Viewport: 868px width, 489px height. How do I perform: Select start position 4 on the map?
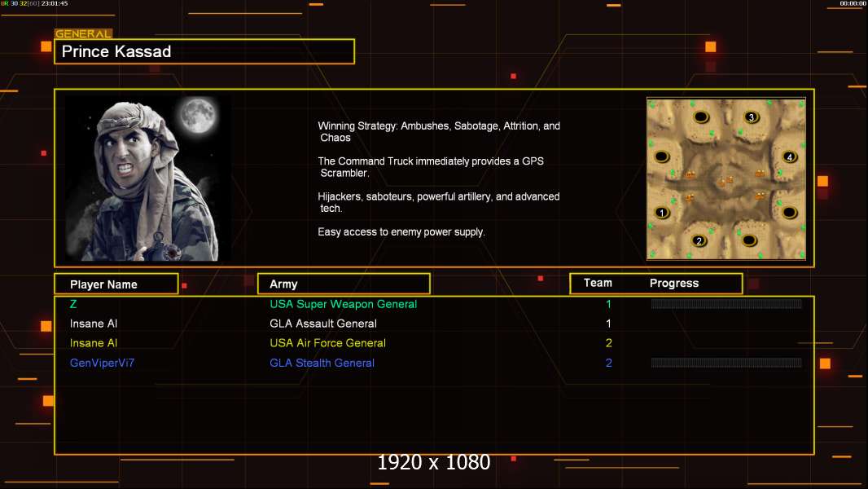click(x=789, y=156)
